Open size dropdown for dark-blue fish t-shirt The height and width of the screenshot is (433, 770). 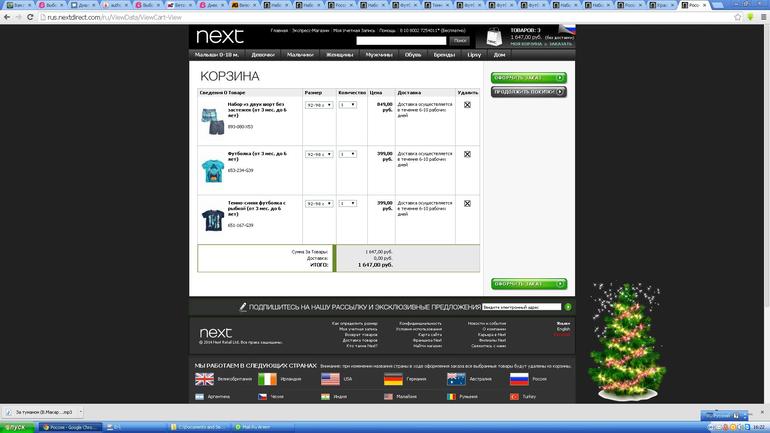click(x=318, y=203)
